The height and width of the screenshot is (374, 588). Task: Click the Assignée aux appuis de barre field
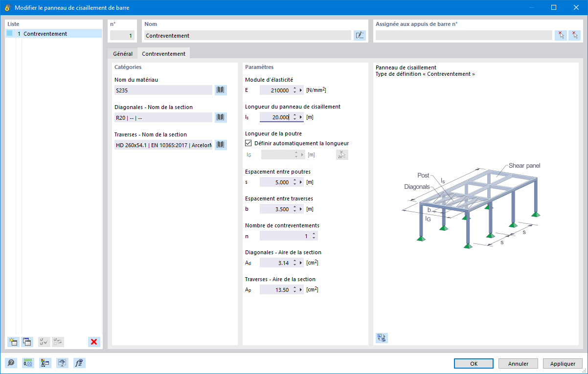[464, 35]
